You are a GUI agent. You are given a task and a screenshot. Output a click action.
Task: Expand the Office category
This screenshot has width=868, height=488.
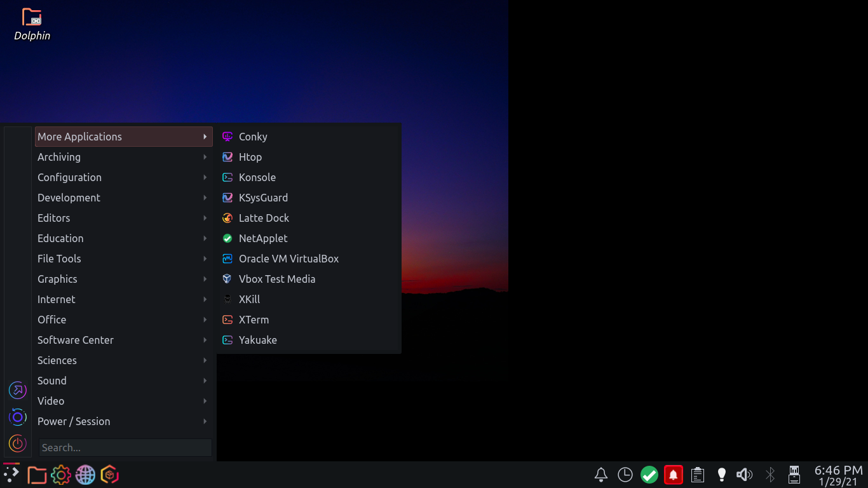click(x=123, y=320)
